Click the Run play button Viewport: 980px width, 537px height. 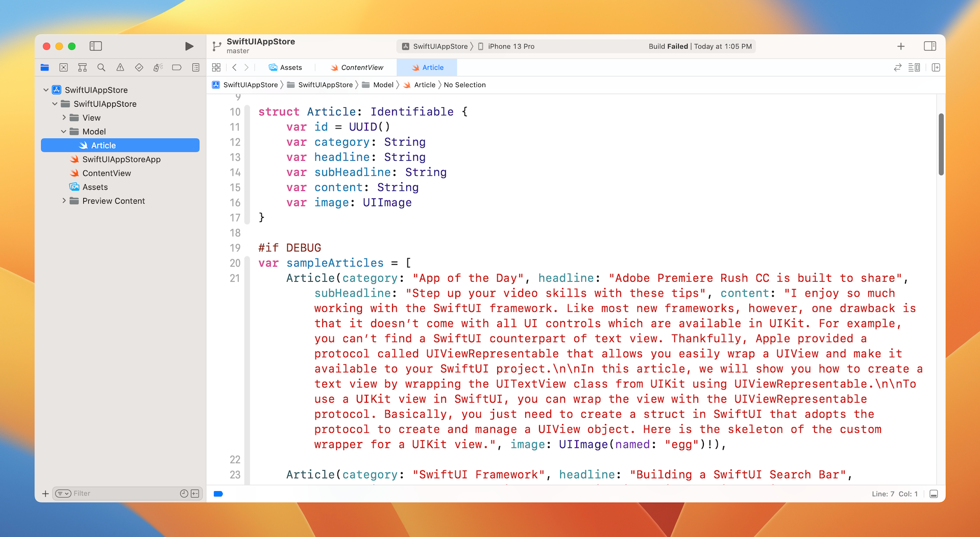[x=189, y=46]
